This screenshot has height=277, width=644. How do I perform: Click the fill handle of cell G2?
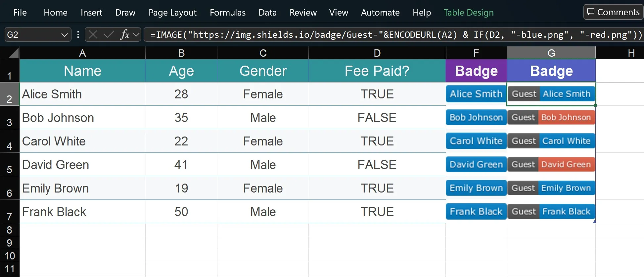pyautogui.click(x=595, y=105)
